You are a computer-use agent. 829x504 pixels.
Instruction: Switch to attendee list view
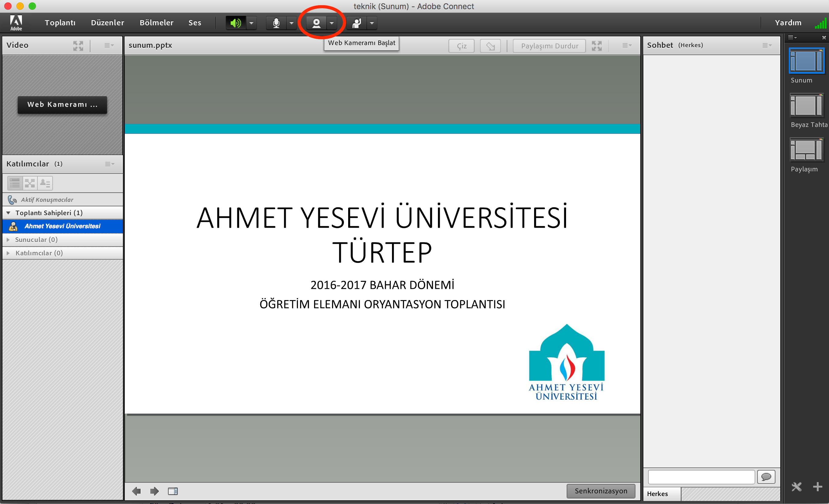[15, 183]
